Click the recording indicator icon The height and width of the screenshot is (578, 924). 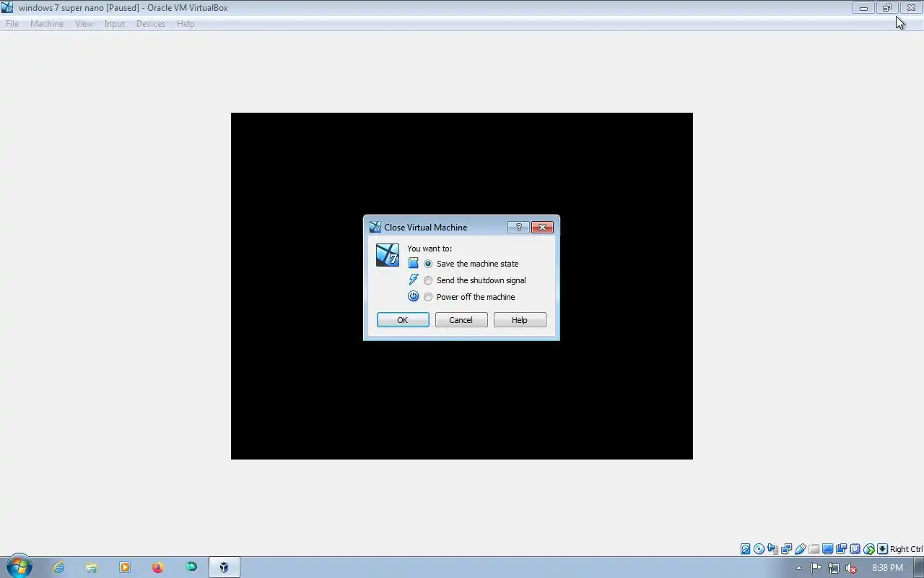tap(841, 549)
